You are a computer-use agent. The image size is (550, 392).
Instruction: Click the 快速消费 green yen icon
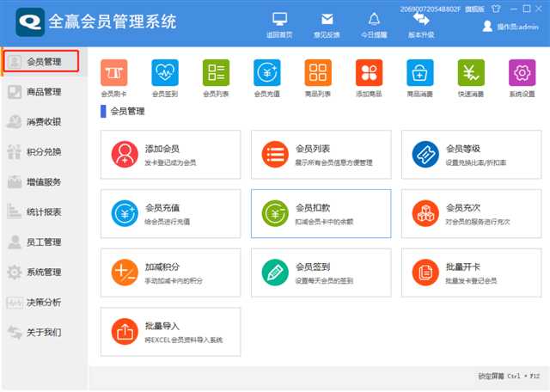click(x=471, y=73)
